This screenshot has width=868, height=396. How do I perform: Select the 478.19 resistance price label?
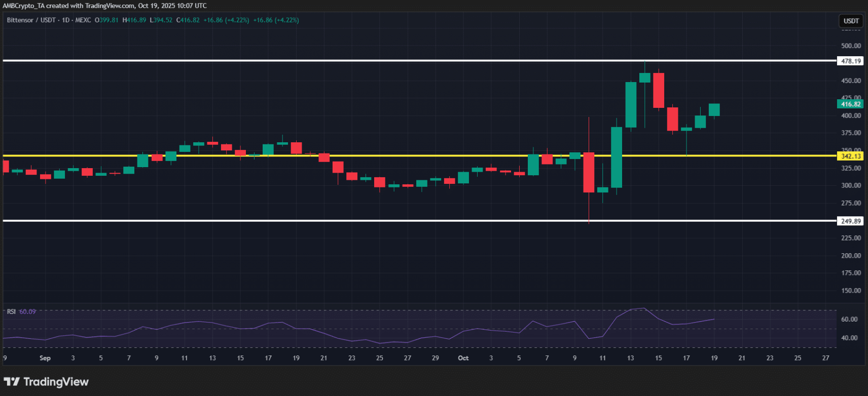click(x=851, y=61)
